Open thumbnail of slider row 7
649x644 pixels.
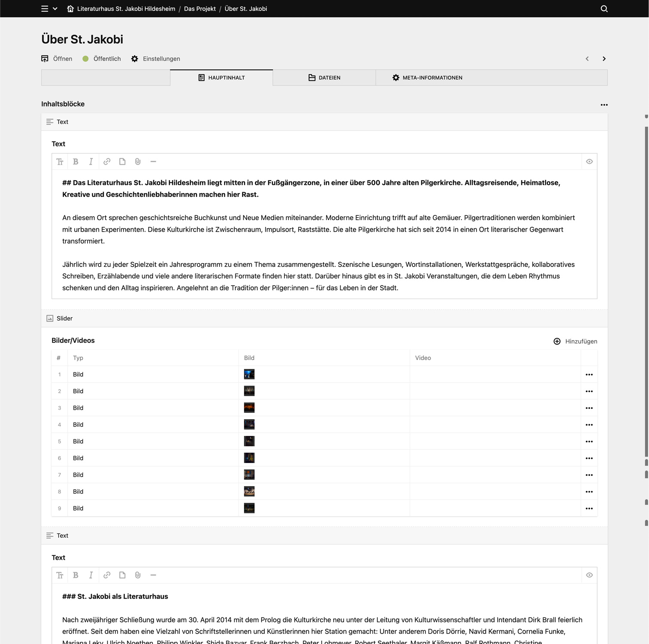click(249, 475)
